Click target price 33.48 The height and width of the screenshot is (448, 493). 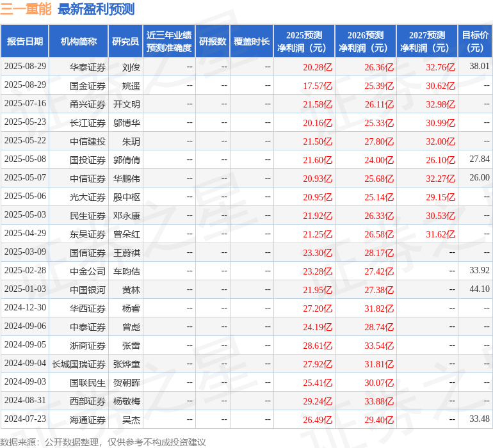pyautogui.click(x=480, y=419)
